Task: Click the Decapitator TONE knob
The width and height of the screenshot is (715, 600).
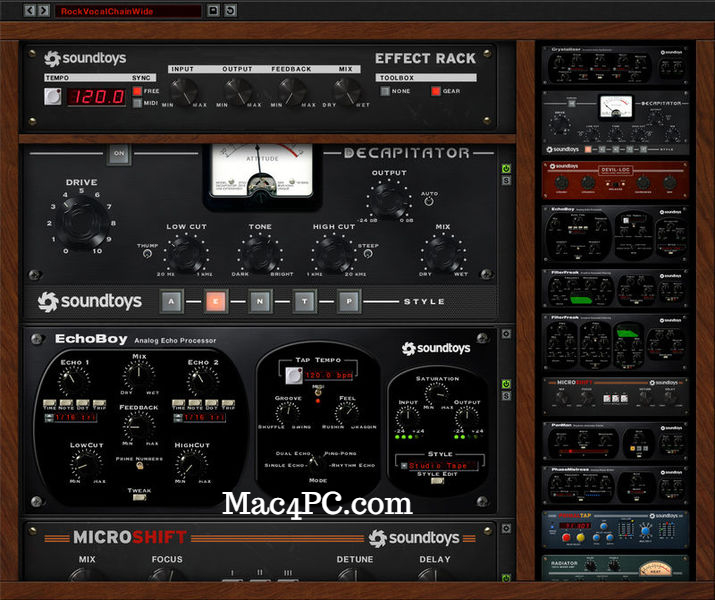Action: [x=260, y=254]
